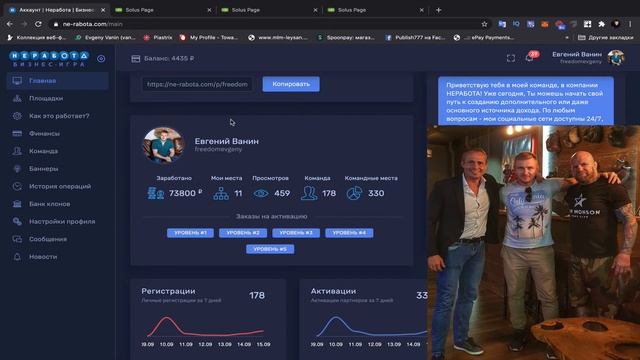Click the УРОВЕНЬ #1 button
Image resolution: width=640 pixels, height=360 pixels.
coord(190,233)
